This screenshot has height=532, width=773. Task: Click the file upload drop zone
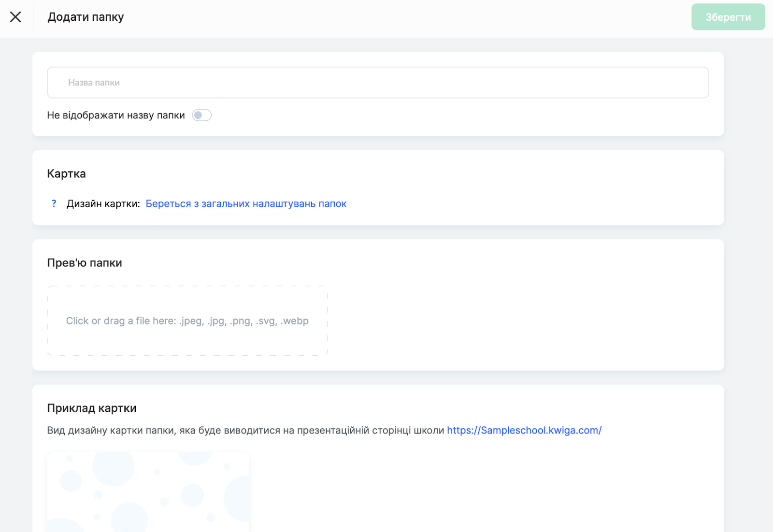click(x=187, y=321)
